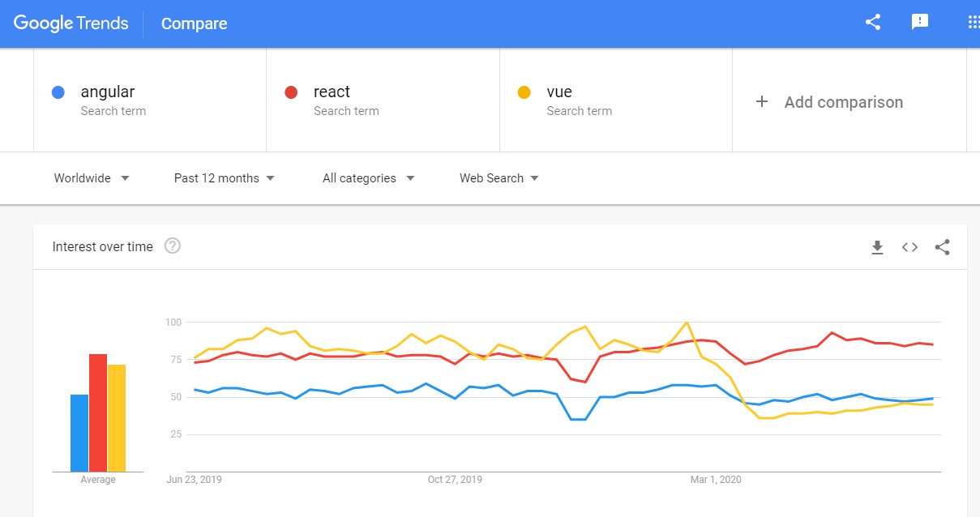The image size is (980, 517).
Task: Click the embed code icon
Action: [909, 247]
